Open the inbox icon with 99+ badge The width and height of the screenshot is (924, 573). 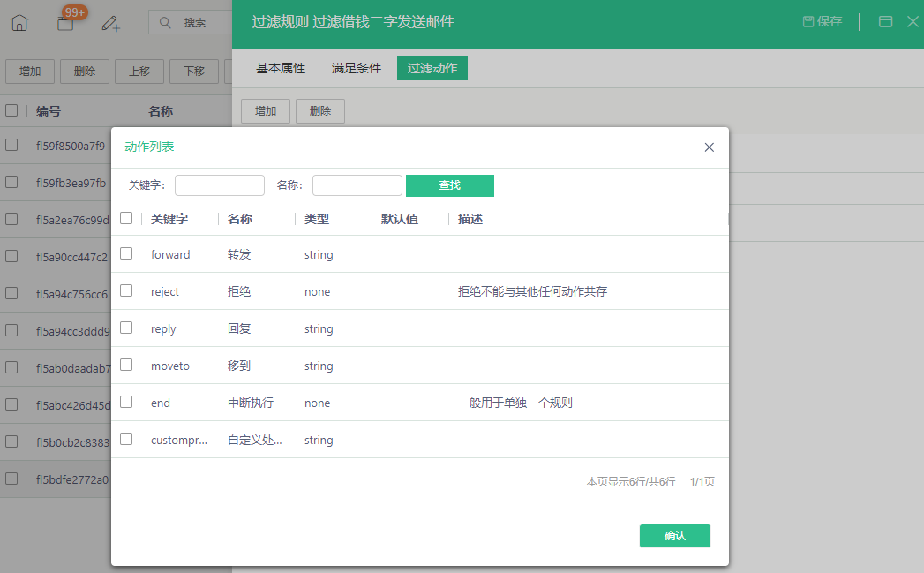tap(65, 24)
